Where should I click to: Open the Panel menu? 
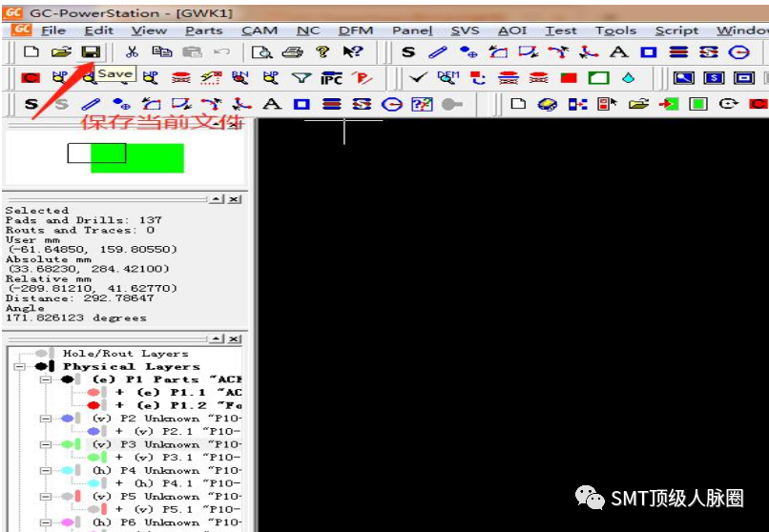(412, 31)
